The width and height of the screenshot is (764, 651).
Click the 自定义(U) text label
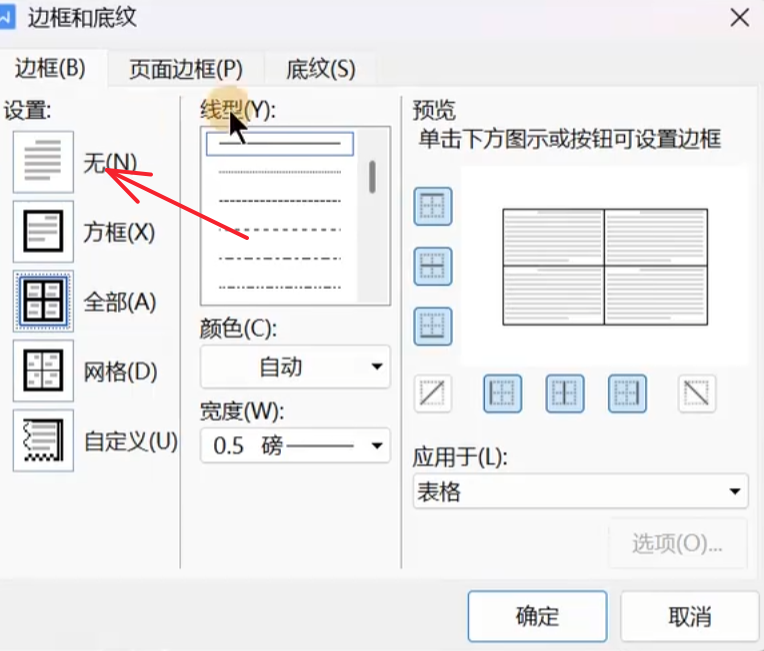coord(131,441)
